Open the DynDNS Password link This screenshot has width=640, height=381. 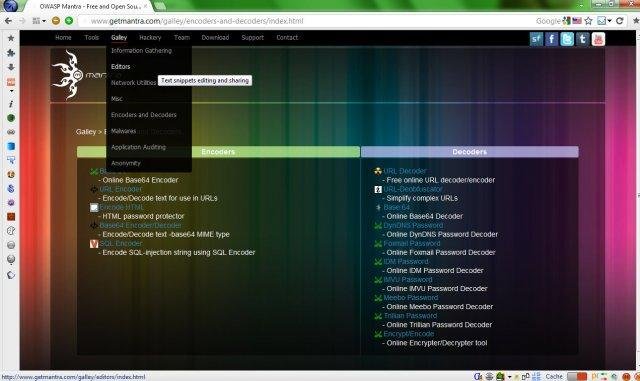[x=413, y=225]
